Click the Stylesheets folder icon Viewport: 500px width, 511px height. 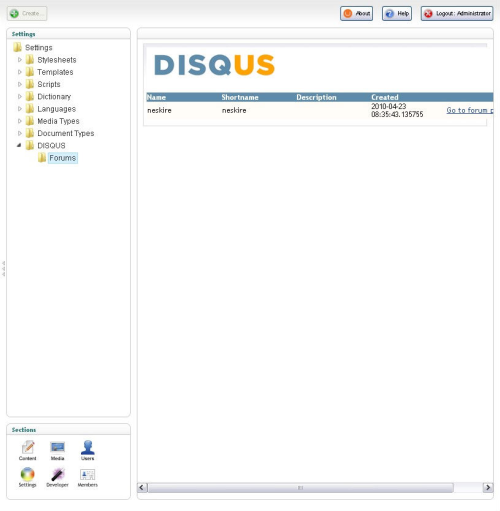click(30, 60)
